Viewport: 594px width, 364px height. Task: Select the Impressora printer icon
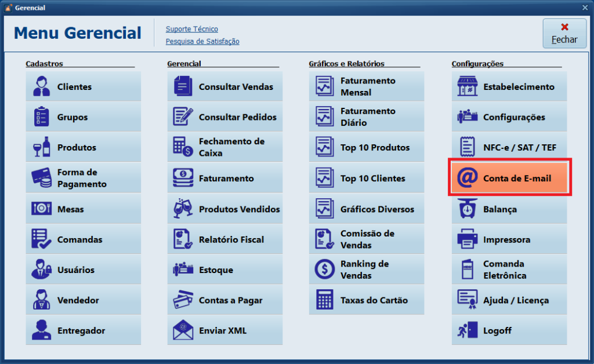click(467, 239)
